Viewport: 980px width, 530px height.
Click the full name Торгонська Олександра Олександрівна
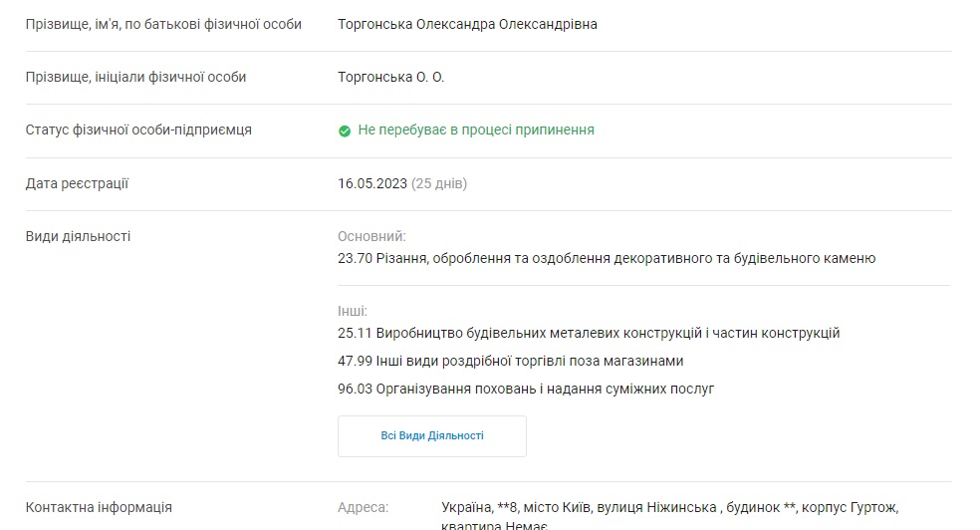click(x=467, y=24)
